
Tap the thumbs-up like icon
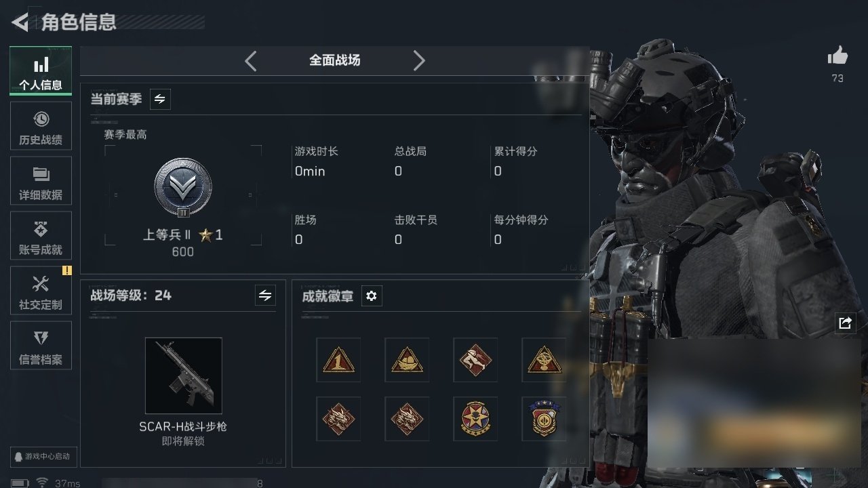tap(837, 56)
